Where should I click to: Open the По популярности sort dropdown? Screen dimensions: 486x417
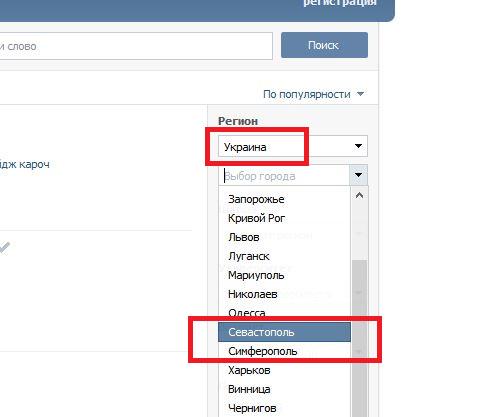(313, 94)
